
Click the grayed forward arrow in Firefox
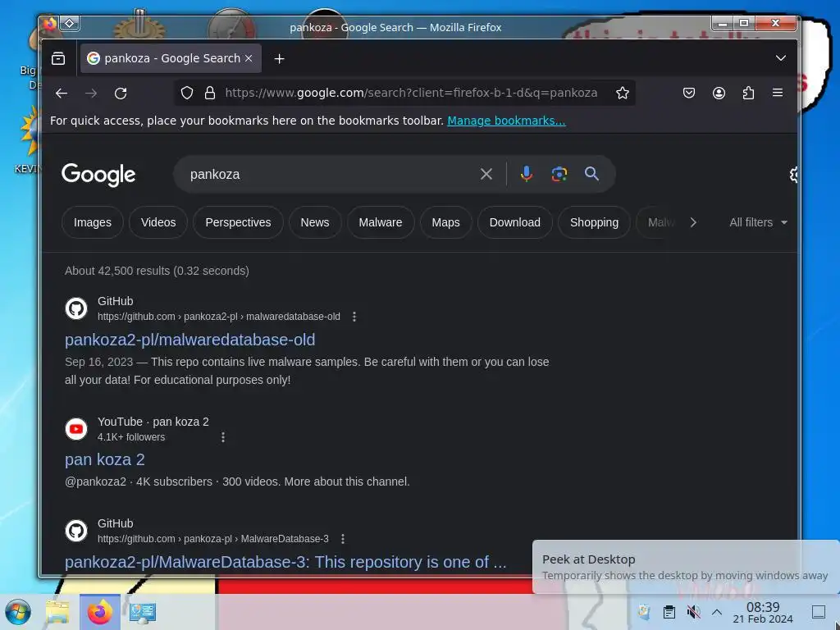91,94
